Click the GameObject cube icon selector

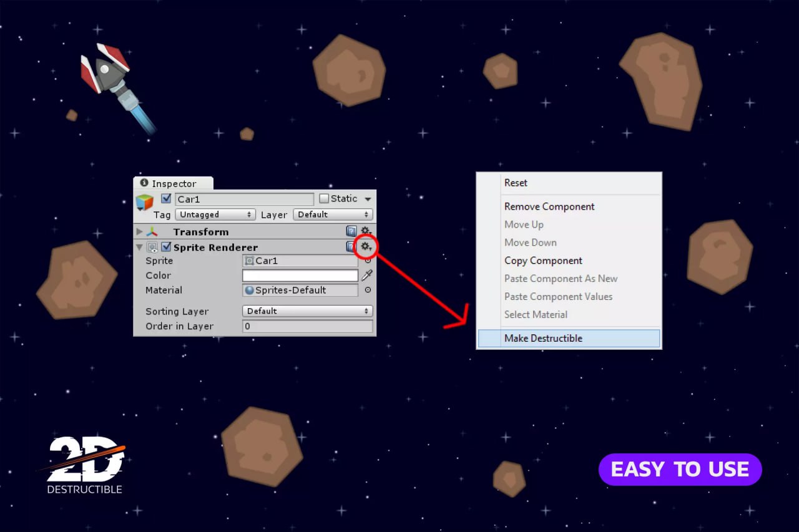pyautogui.click(x=145, y=203)
